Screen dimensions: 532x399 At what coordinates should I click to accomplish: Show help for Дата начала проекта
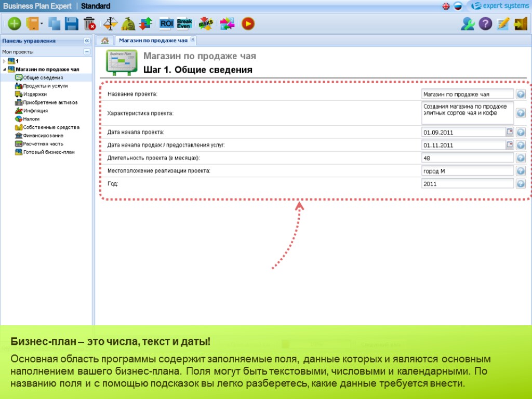[521, 132]
